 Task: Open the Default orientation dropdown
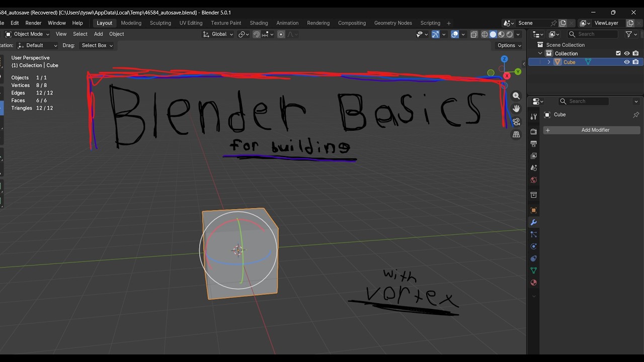(x=37, y=45)
